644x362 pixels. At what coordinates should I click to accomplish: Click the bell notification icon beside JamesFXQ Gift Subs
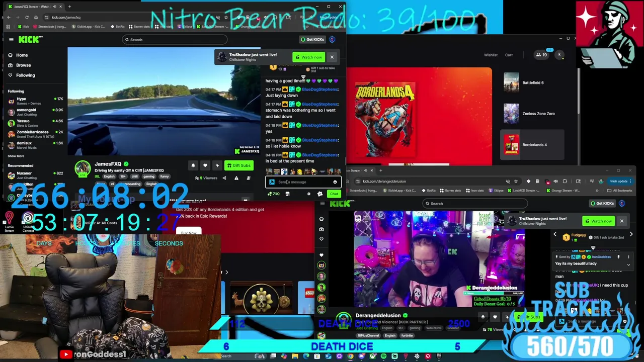[x=193, y=165]
